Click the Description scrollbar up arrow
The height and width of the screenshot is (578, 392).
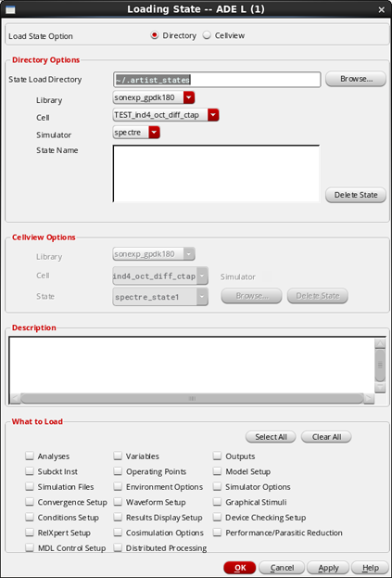[380, 343]
